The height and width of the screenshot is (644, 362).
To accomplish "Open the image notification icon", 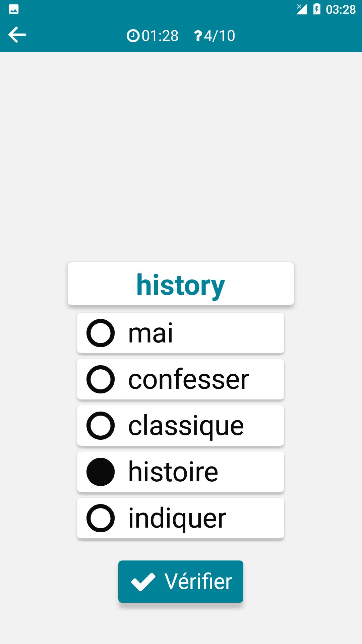I will pyautogui.click(x=14, y=9).
